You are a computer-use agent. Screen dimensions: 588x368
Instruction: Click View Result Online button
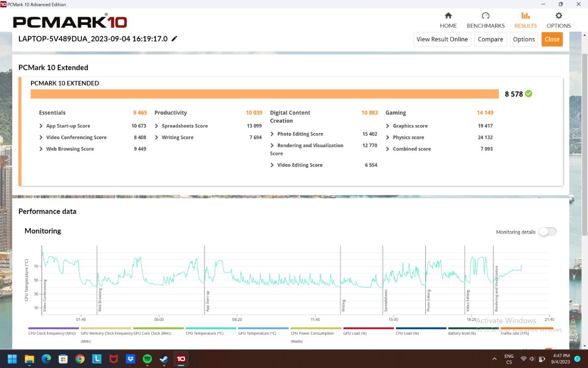tap(442, 39)
